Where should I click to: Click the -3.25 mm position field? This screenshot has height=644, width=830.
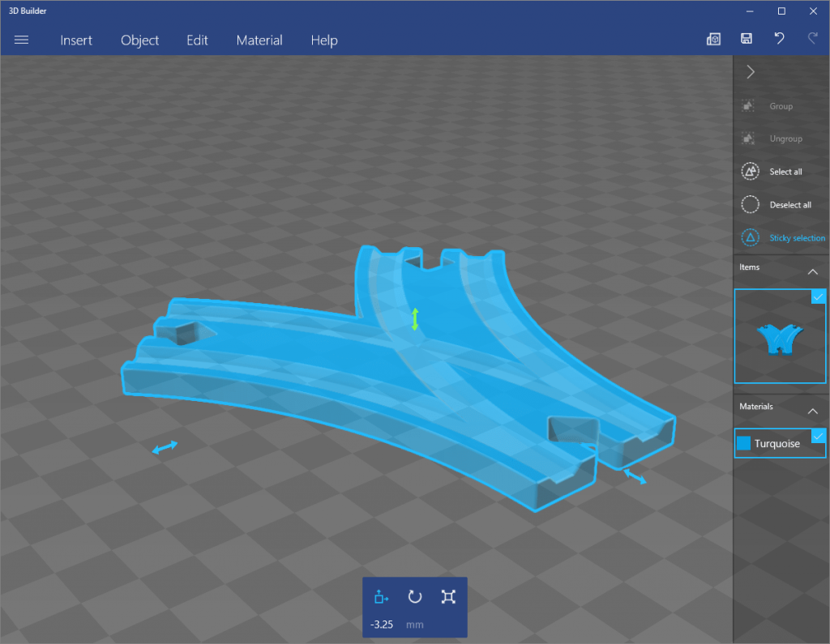tap(382, 625)
